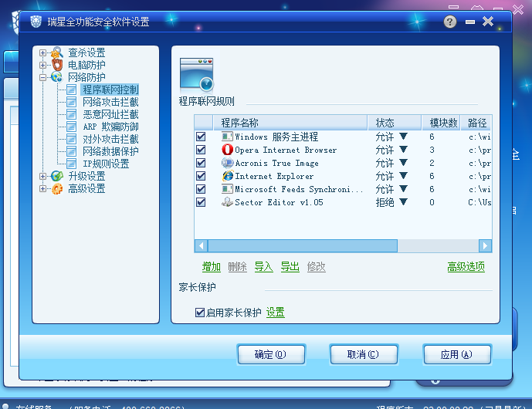Uncheck the Acronis True Image rule checkbox

coord(201,163)
